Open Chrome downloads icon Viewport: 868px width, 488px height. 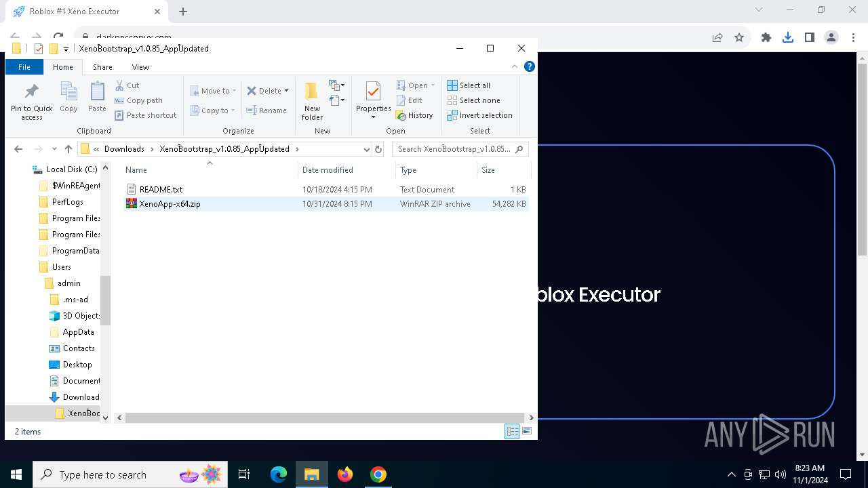(x=788, y=38)
